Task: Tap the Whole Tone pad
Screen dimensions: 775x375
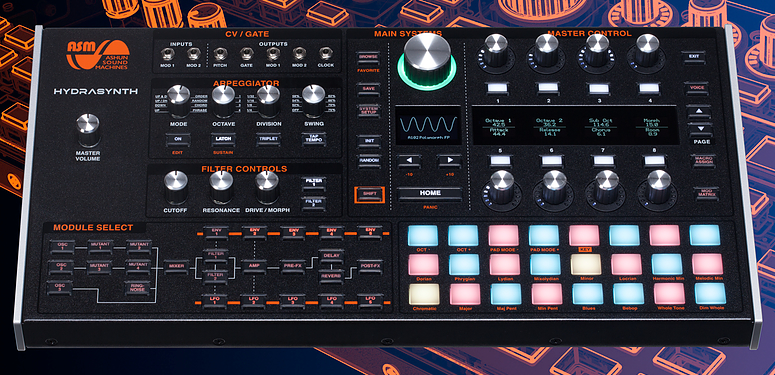Action: [x=669, y=294]
